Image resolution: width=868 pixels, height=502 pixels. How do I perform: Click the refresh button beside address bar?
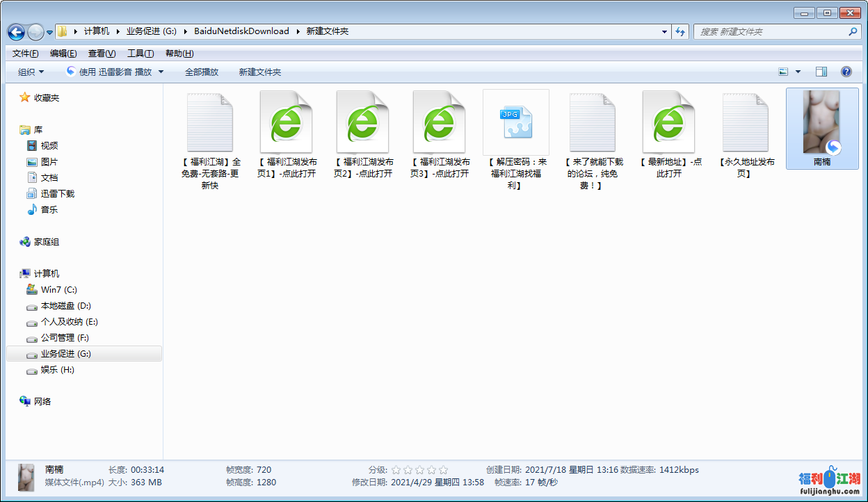click(680, 32)
